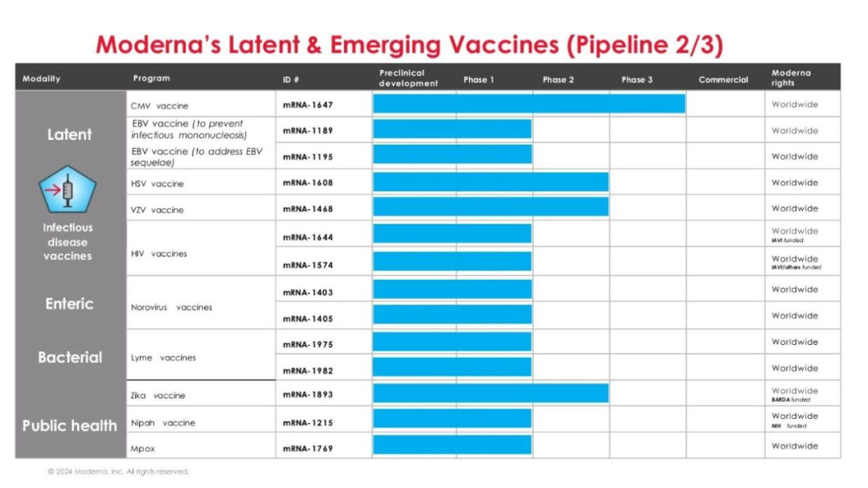The image size is (868, 488).
Task: Select the slide title about Latent & Emerging Vaccines
Action: pyautogui.click(x=409, y=45)
